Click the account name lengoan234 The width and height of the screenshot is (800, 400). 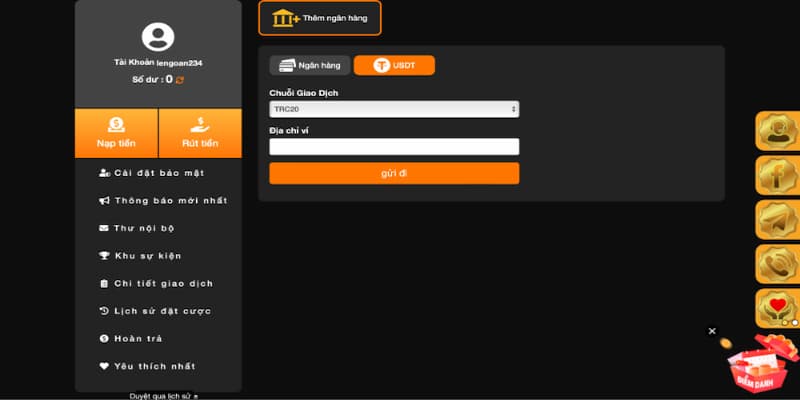point(179,63)
